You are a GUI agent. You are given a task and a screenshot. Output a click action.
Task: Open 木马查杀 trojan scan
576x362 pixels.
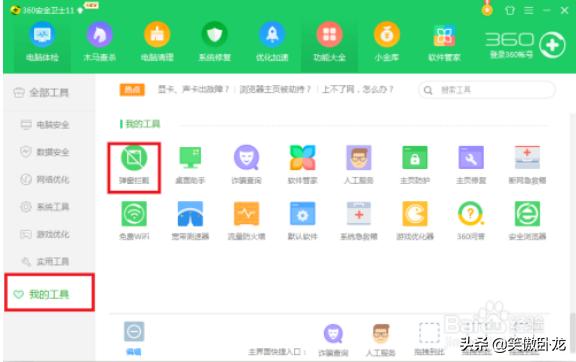click(100, 42)
